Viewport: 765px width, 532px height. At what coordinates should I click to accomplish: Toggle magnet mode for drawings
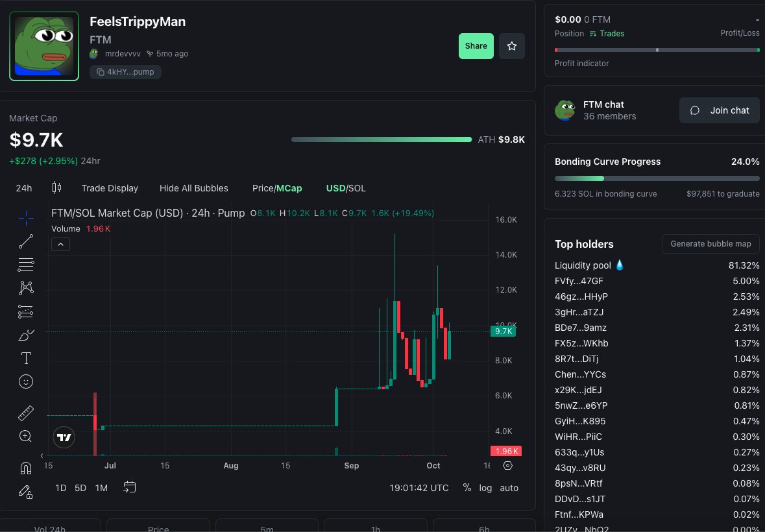click(26, 468)
